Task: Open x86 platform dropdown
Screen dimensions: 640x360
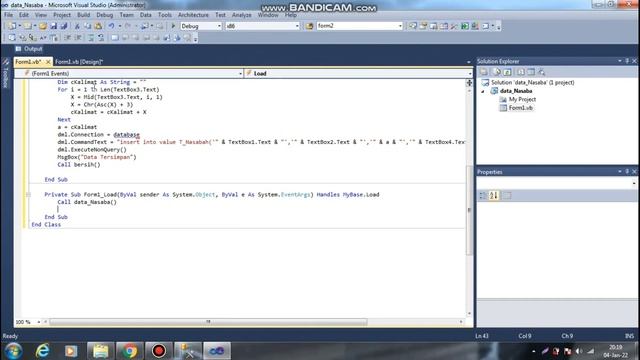Action: pyautogui.click(x=262, y=26)
